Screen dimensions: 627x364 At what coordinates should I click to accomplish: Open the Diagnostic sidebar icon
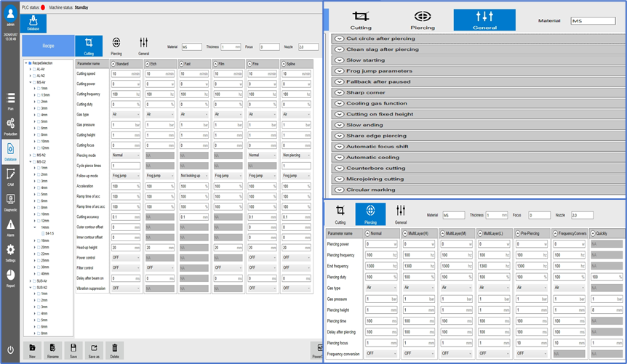[x=10, y=202]
